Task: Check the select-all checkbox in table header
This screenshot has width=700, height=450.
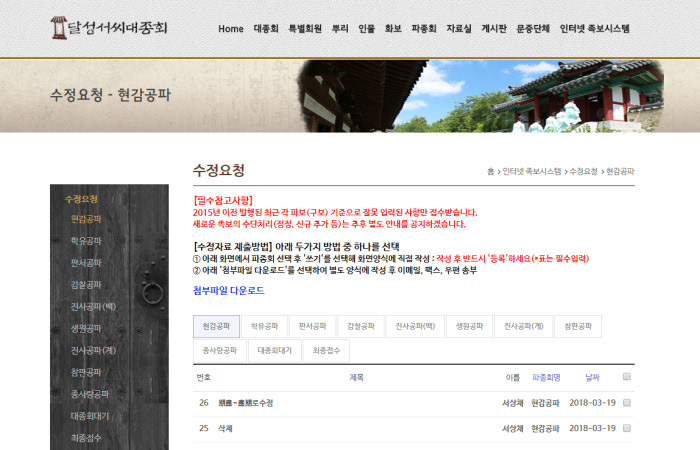Action: (627, 377)
